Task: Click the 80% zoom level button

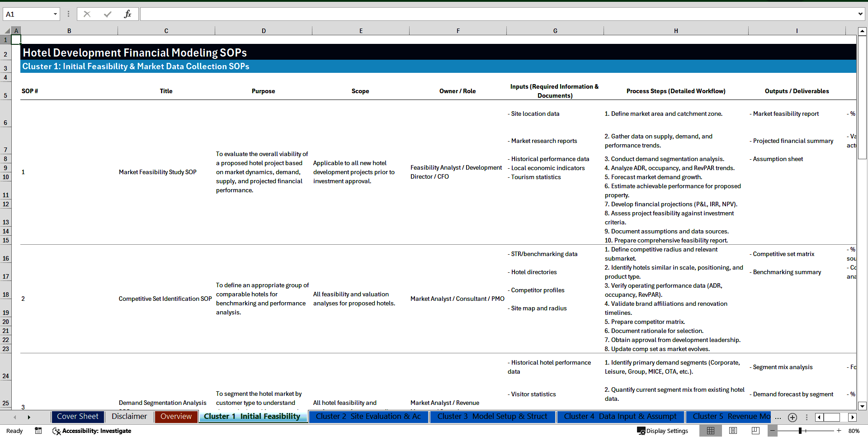Action: 854,431
